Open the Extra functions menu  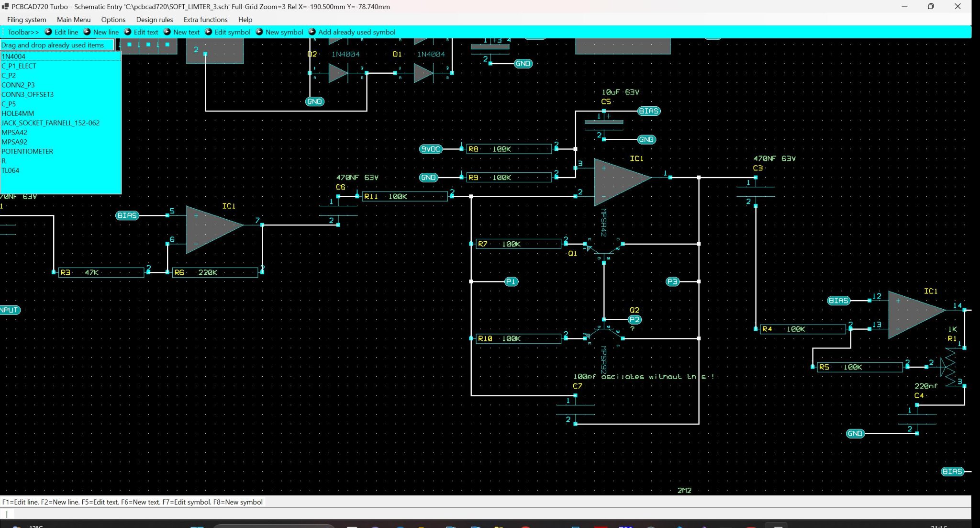coord(205,20)
